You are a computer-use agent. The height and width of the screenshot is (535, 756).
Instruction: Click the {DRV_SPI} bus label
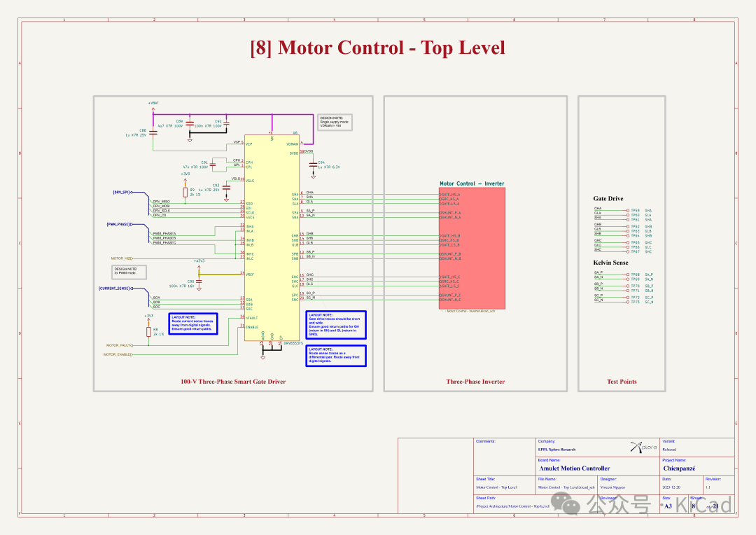click(121, 192)
